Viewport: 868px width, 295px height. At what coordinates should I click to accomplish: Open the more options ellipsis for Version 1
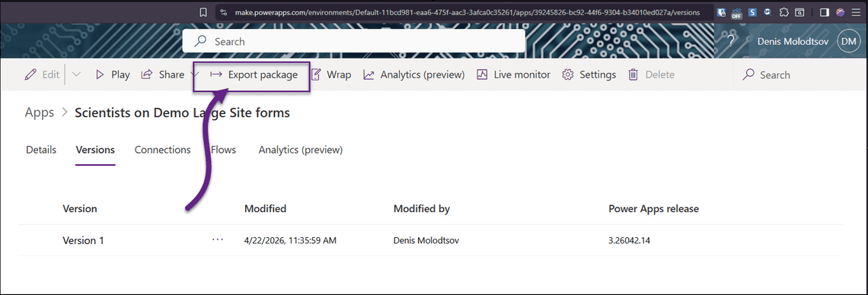[218, 239]
